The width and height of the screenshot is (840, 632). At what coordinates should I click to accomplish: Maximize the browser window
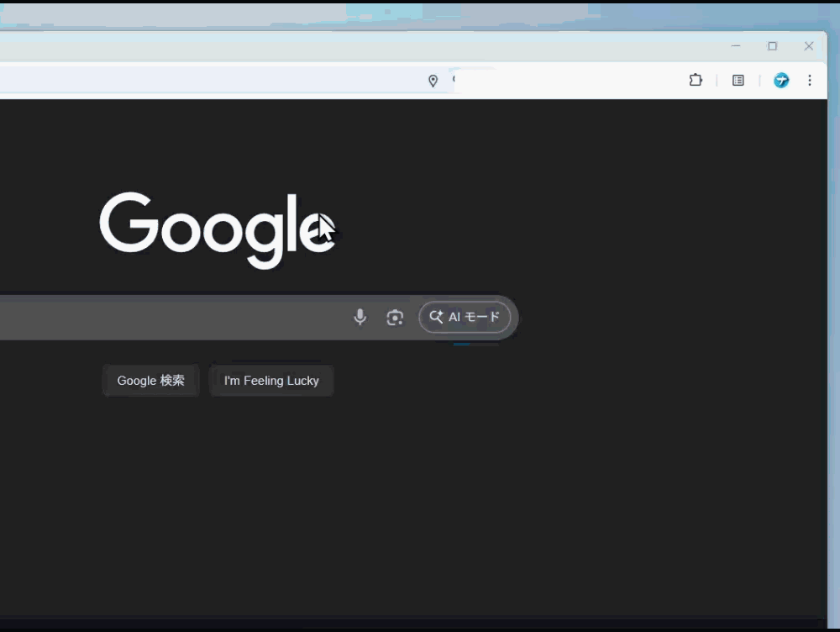click(772, 46)
